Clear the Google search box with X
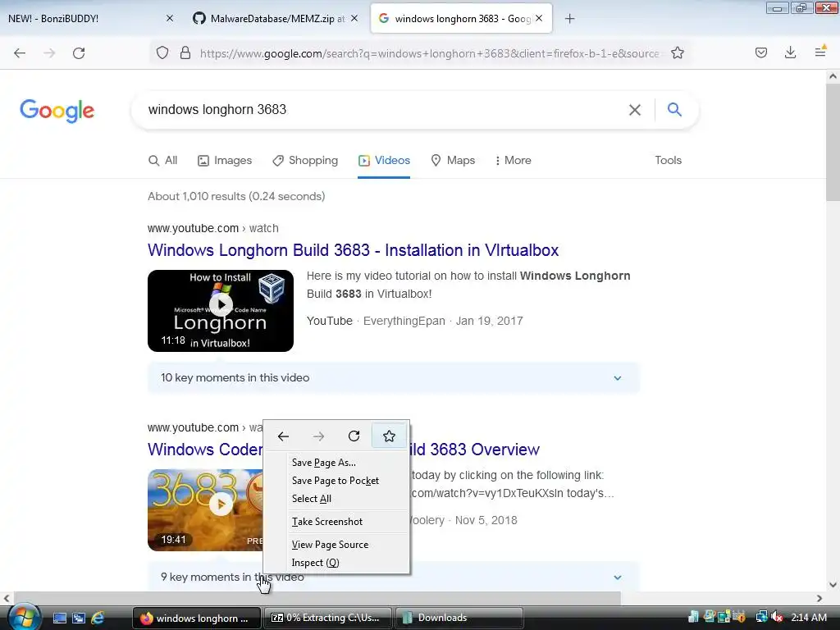 point(635,110)
